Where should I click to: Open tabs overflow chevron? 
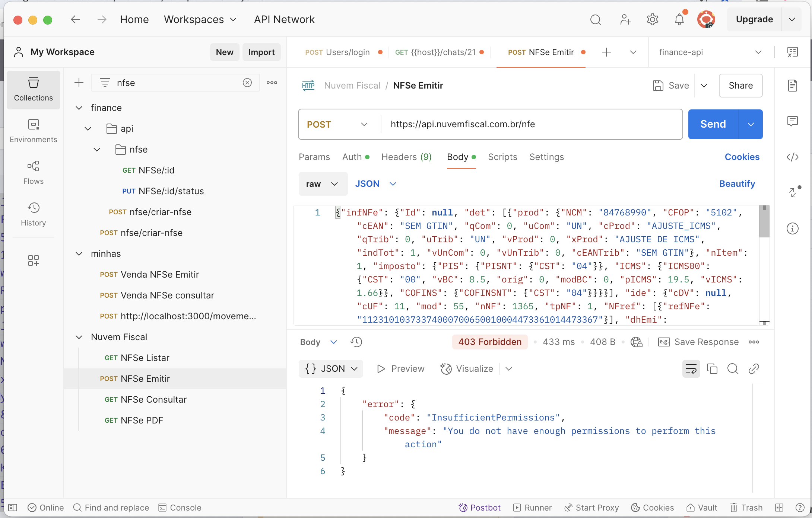pos(633,52)
